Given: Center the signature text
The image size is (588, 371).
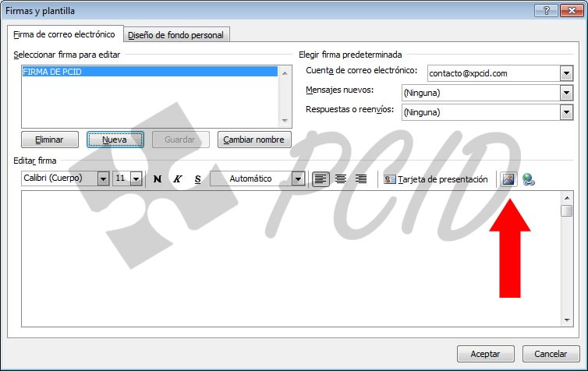Looking at the screenshot, I should click(x=341, y=179).
